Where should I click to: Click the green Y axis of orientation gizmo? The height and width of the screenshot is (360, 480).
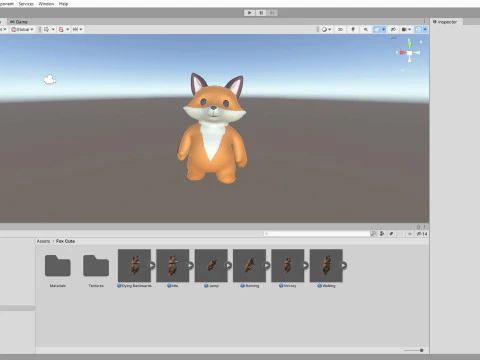tap(409, 44)
